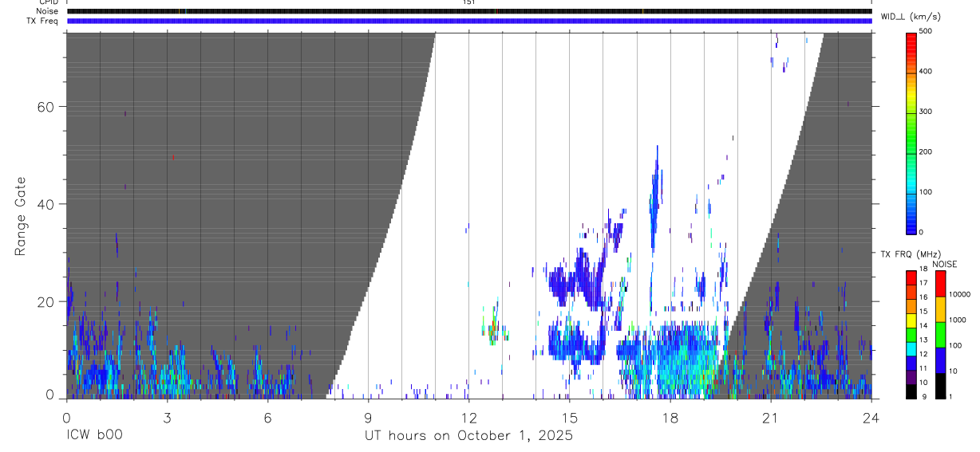Click the spectral width rainbow colorbar
This screenshot has width=980, height=452.
(x=911, y=132)
